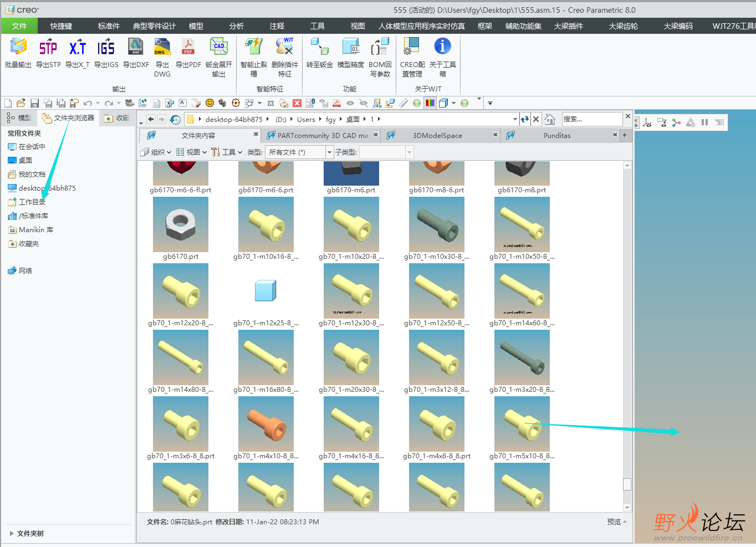
Task: Click the 转至钣金 icon
Action: coord(320,47)
